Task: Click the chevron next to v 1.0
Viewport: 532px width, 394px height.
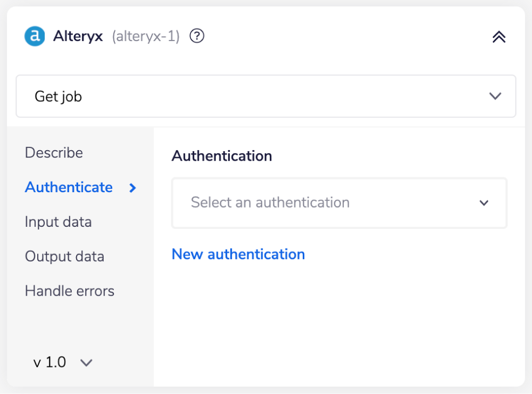Action: point(86,362)
